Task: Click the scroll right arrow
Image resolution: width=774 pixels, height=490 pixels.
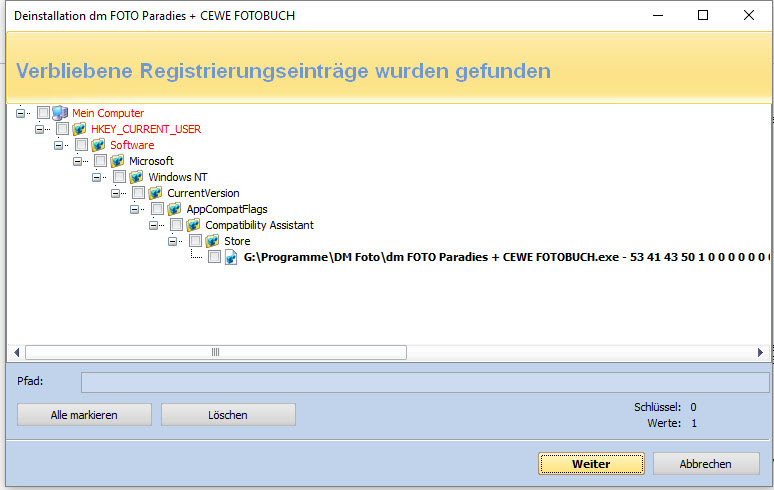Action: 760,352
